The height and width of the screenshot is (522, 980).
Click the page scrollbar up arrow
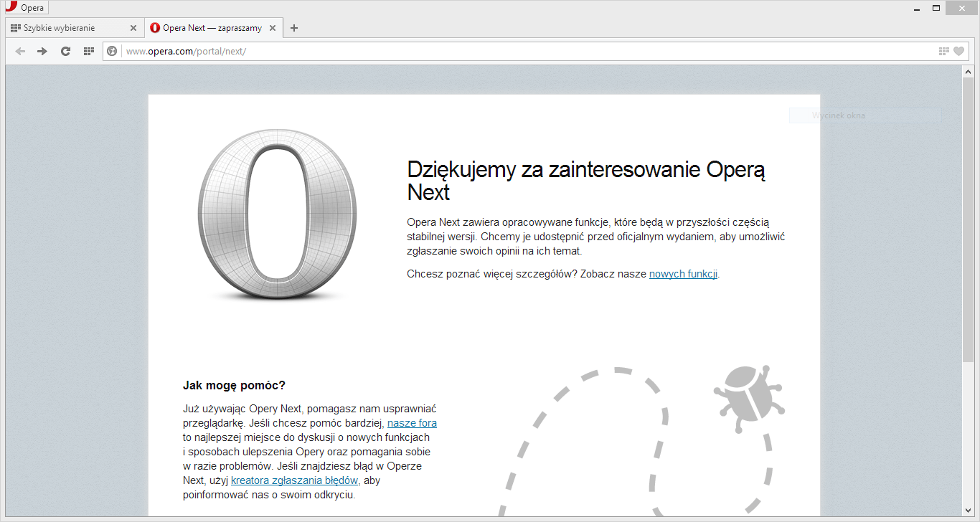(x=968, y=72)
